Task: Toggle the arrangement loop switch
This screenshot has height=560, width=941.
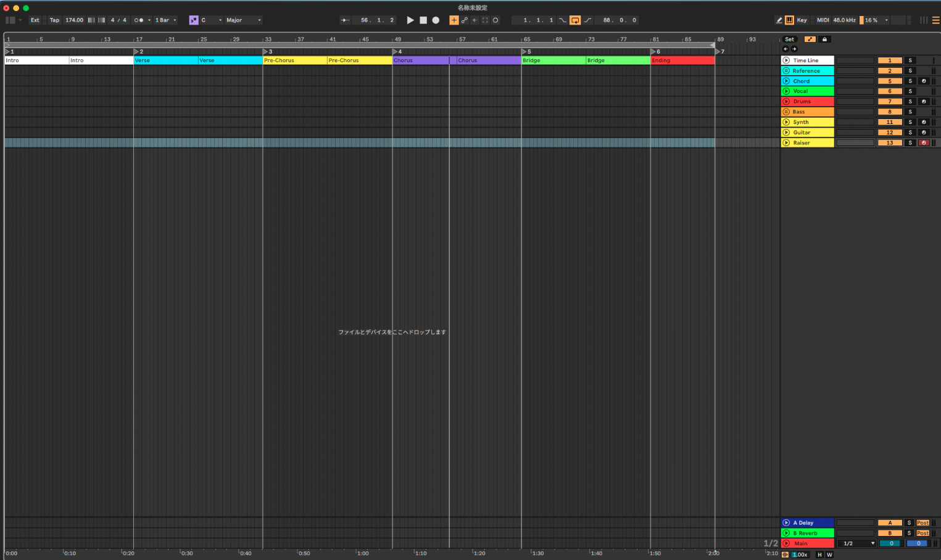Action: tap(574, 20)
